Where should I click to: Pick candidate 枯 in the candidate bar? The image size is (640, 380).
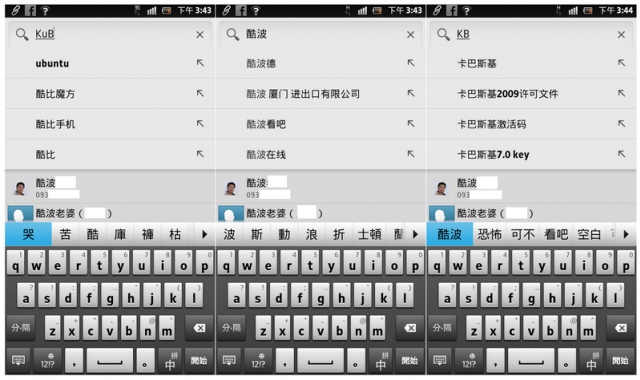coord(175,234)
